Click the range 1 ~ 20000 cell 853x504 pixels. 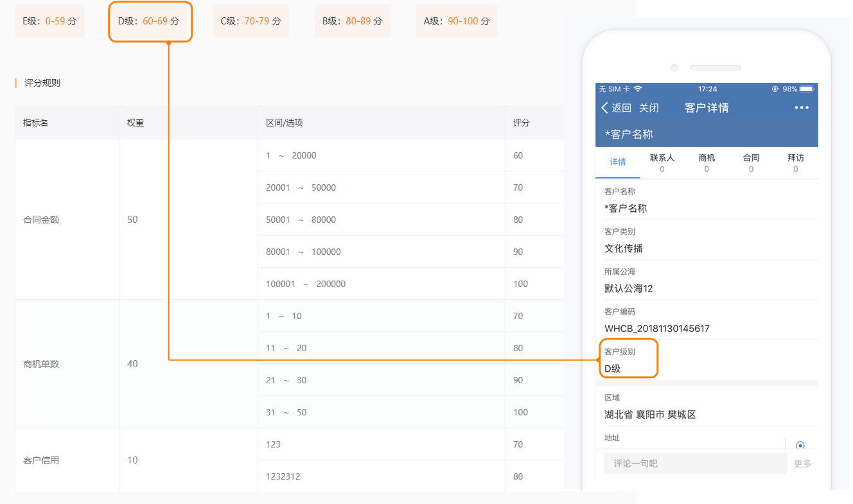click(382, 155)
